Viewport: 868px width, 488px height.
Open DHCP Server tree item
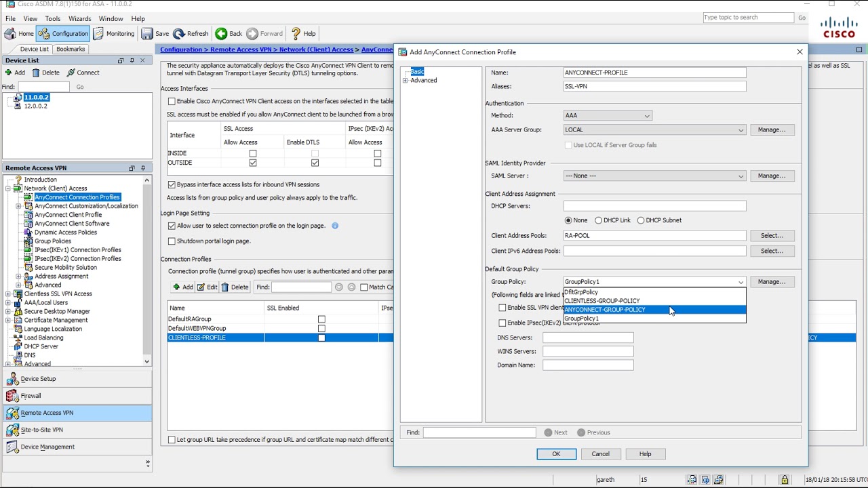(41, 346)
